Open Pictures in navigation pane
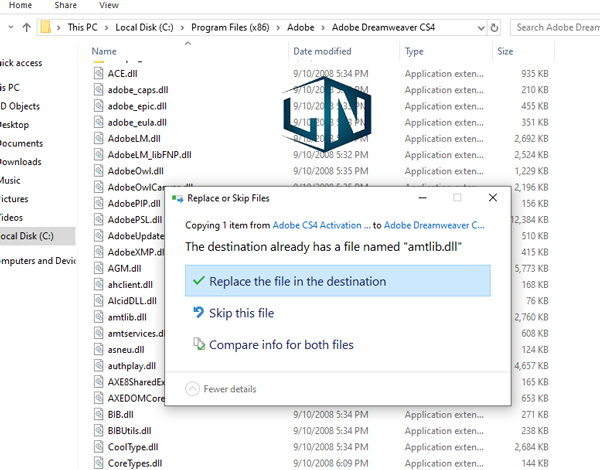The width and height of the screenshot is (600, 470). [14, 199]
